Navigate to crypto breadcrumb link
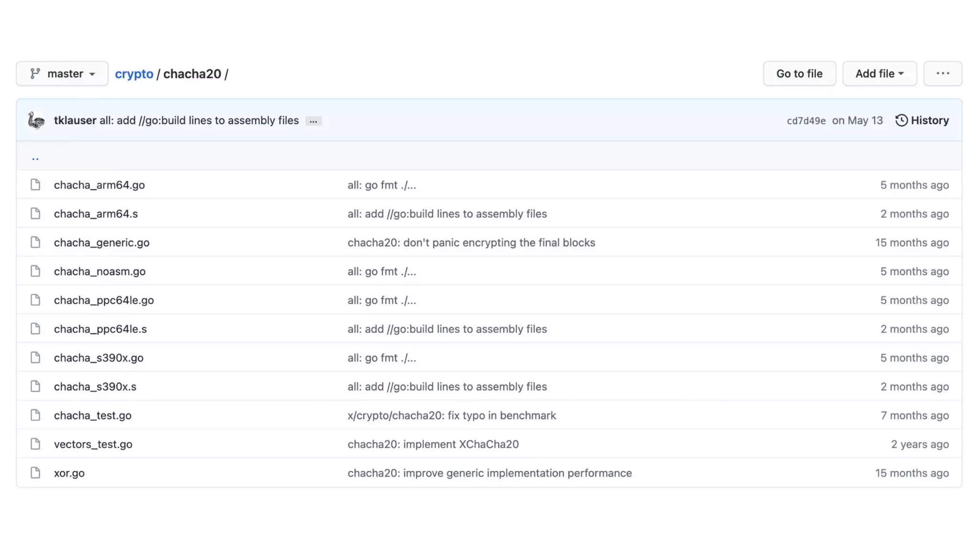The width and height of the screenshot is (980, 551). click(134, 74)
